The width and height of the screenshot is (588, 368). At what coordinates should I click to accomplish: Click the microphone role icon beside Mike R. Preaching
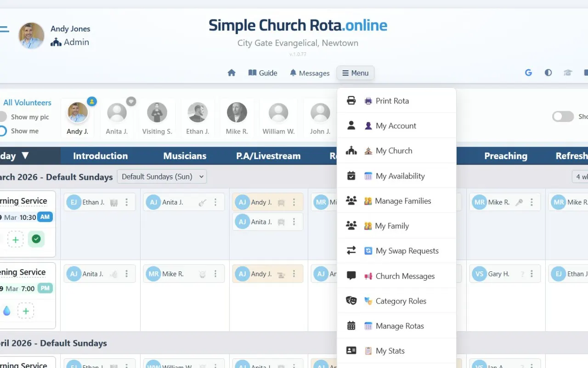point(519,202)
